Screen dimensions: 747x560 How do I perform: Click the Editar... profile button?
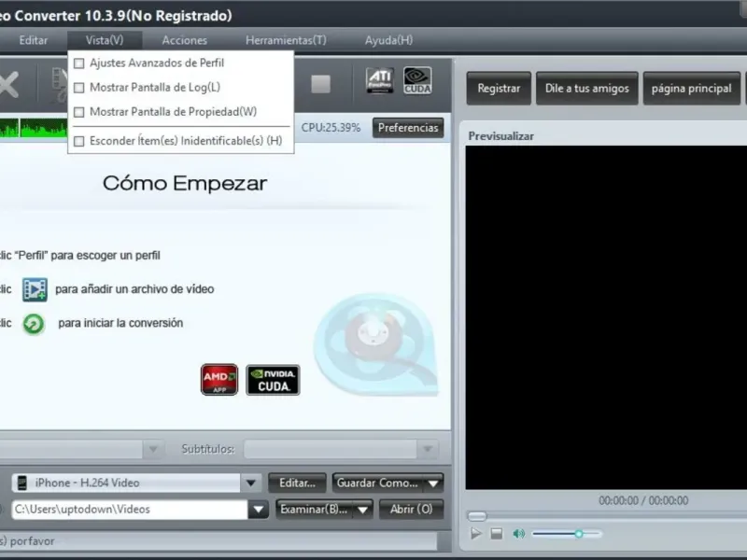click(297, 483)
